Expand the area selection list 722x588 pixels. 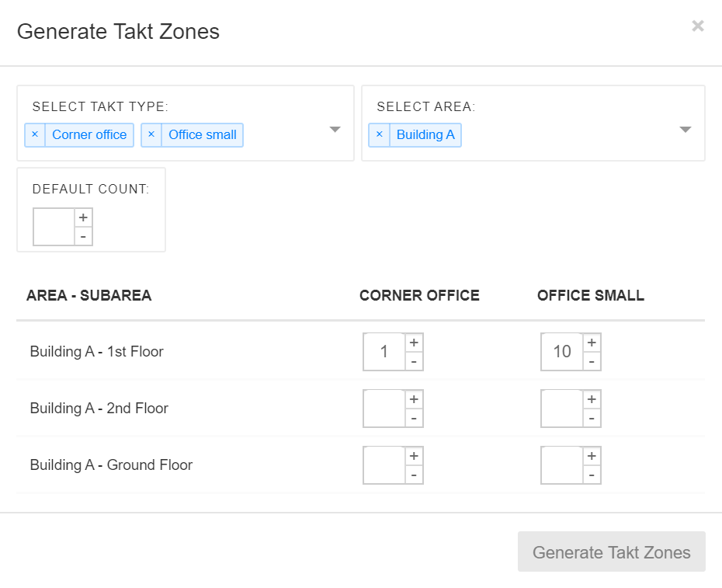click(x=685, y=130)
